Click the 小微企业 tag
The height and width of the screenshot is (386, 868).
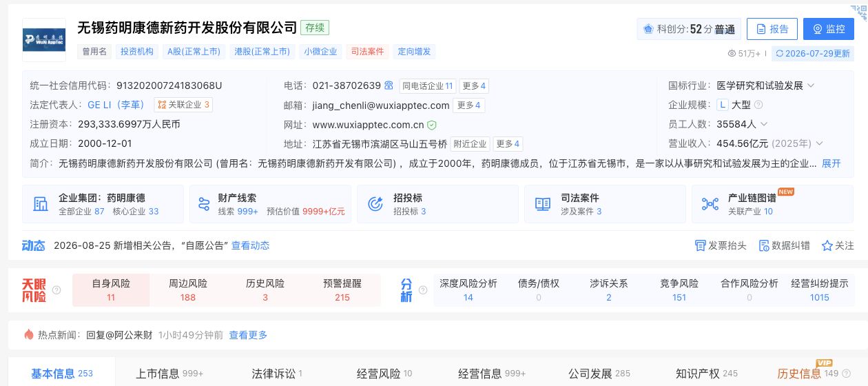click(321, 51)
